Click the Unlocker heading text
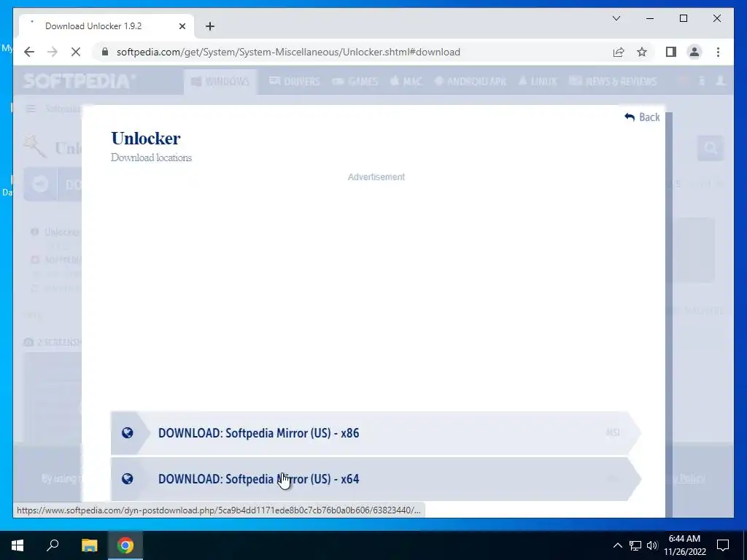Viewport: 747px width, 560px height. 146,139
